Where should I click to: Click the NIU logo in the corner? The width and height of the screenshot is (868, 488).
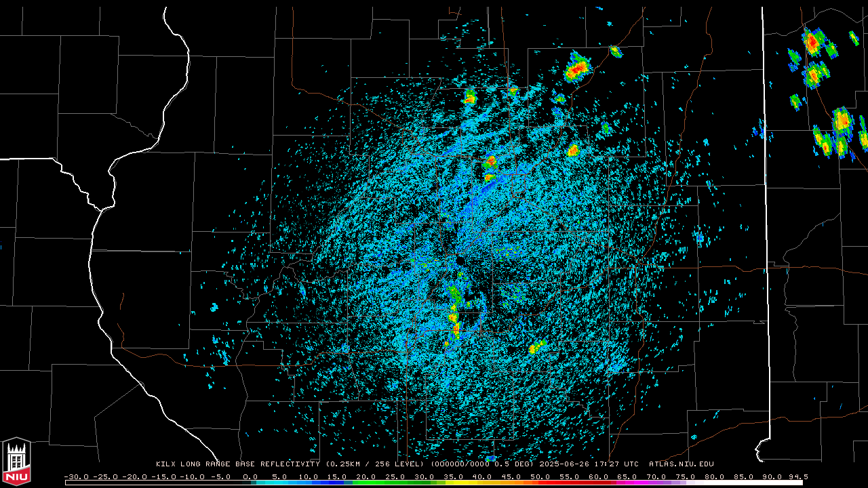coord(16,462)
